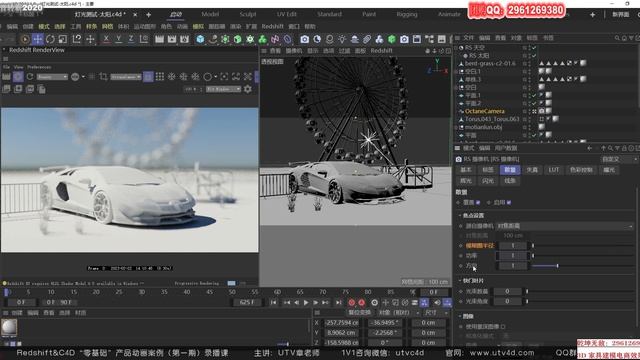Toggle the OctaneCamera active camera icon

[534, 111]
